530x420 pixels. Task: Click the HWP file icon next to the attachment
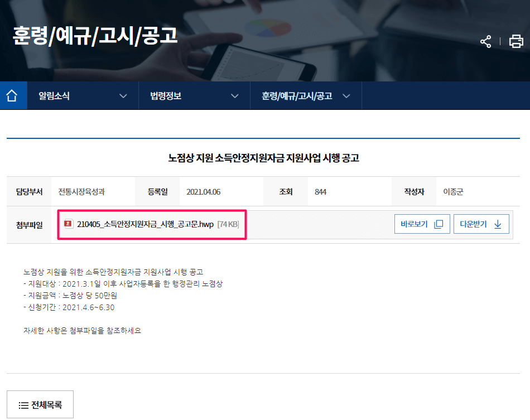pyautogui.click(x=69, y=224)
